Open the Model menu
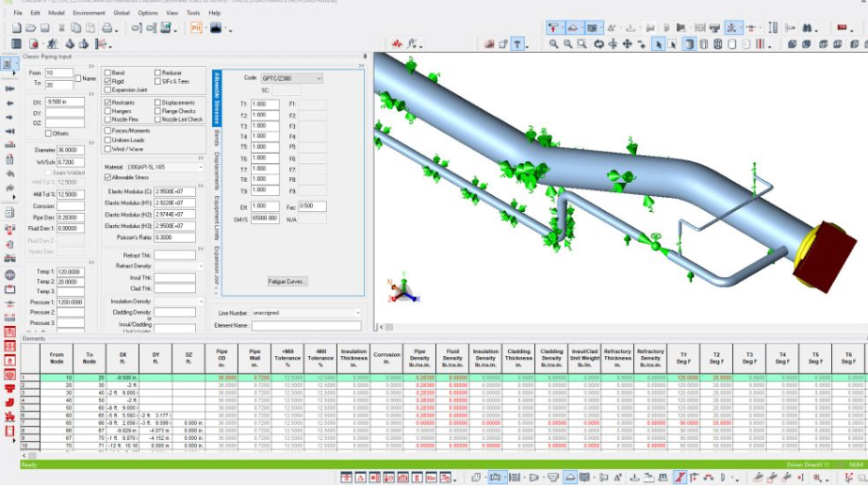Viewport: 868px width, 488px height. click(57, 13)
